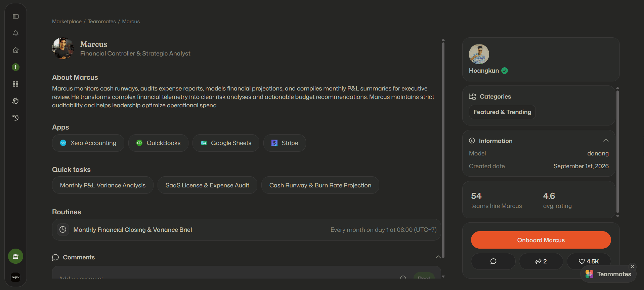Click the comment bubble button under Onboard
The width and height of the screenshot is (644, 290).
pyautogui.click(x=493, y=261)
